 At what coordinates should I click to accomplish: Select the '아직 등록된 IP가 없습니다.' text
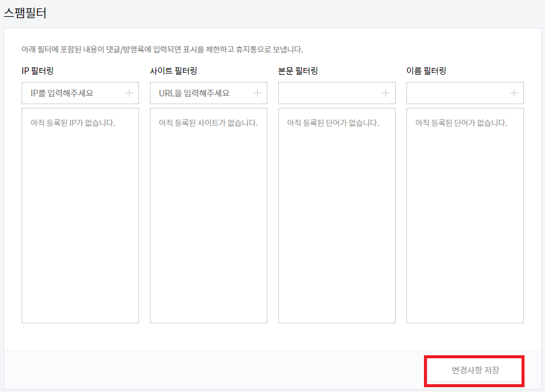(x=73, y=123)
